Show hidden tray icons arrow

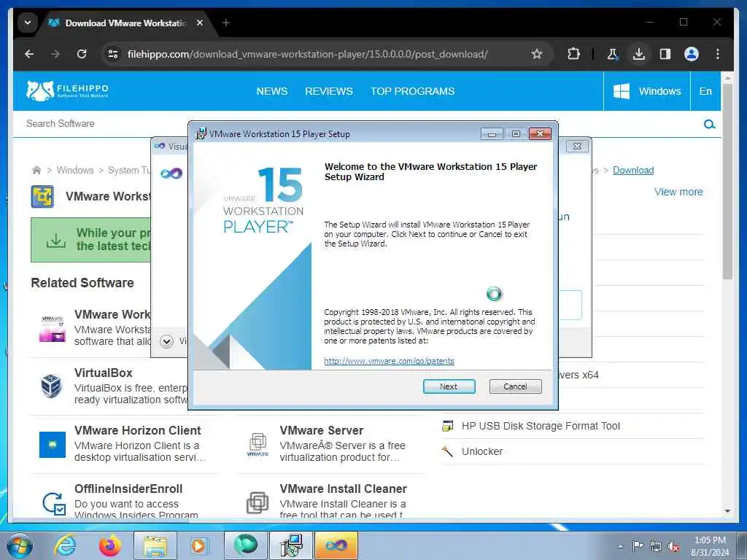tap(620, 545)
